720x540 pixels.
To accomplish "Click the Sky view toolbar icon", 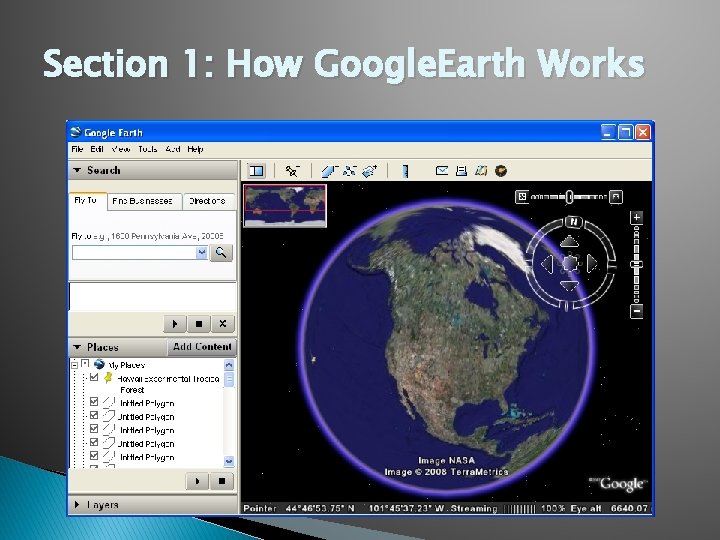I will pyautogui.click(x=501, y=171).
